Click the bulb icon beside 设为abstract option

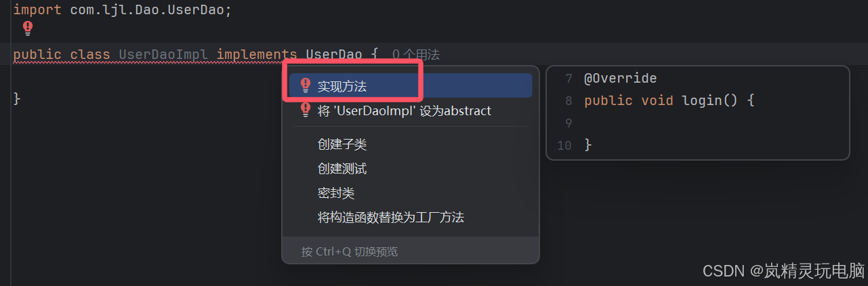tap(305, 110)
